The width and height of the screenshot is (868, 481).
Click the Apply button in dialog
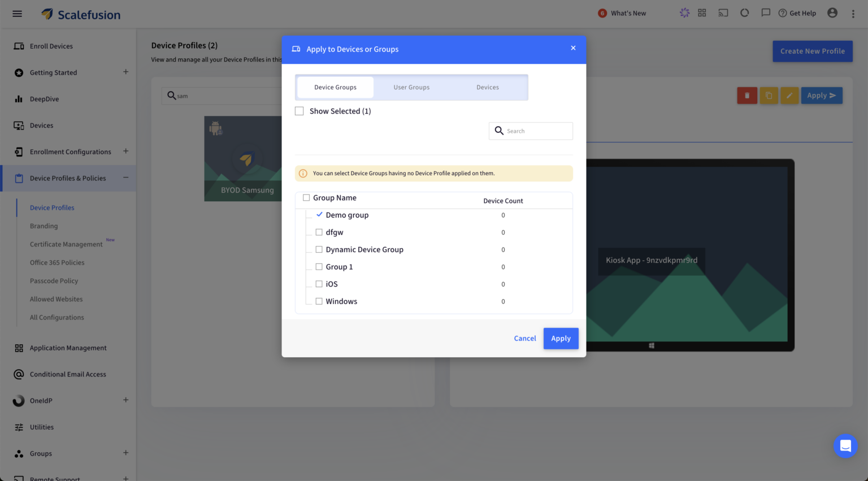561,338
